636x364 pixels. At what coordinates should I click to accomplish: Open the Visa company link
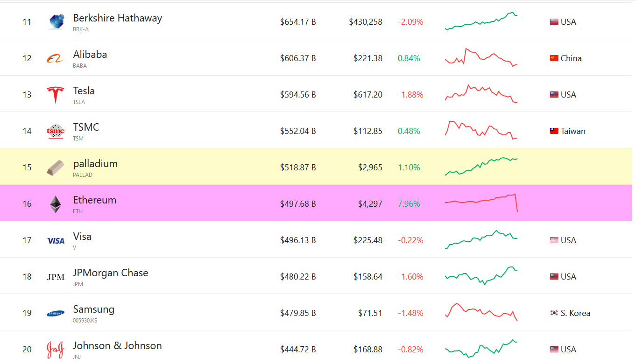click(82, 237)
